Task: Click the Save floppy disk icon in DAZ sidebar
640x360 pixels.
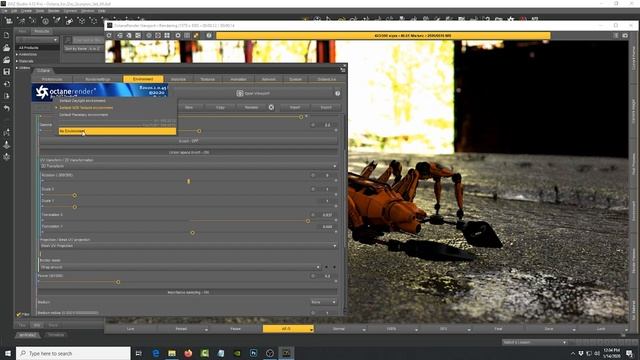Action: [7, 71]
